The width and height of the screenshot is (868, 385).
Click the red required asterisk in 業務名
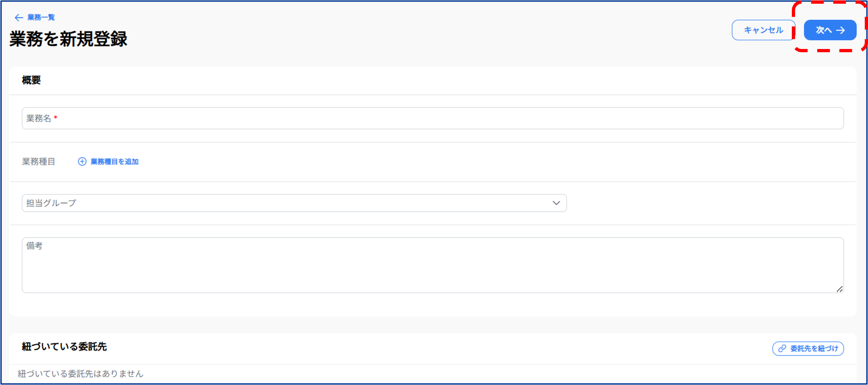(55, 118)
